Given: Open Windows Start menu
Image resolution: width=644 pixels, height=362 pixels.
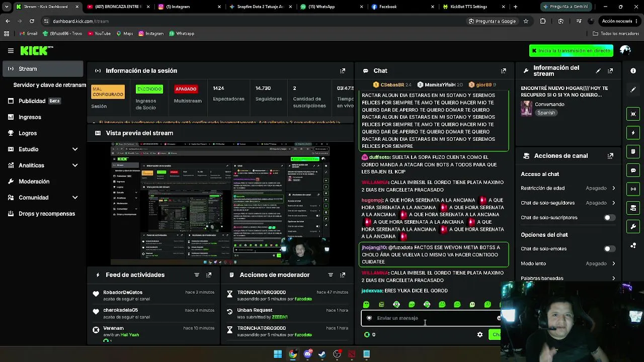Looking at the screenshot, I should [278, 354].
